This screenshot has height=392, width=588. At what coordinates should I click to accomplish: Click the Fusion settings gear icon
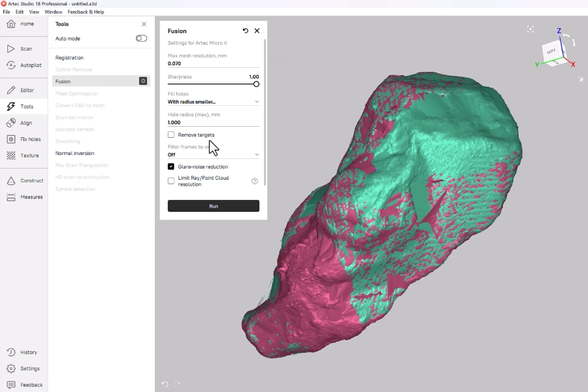143,81
